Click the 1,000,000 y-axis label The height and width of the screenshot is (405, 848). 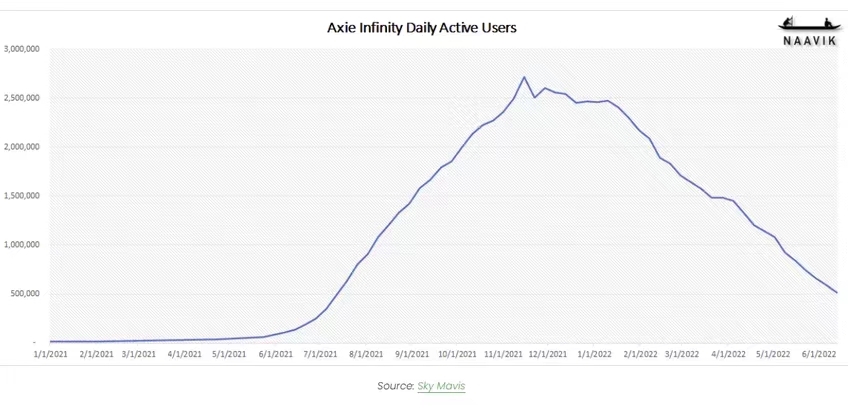pyautogui.click(x=22, y=245)
